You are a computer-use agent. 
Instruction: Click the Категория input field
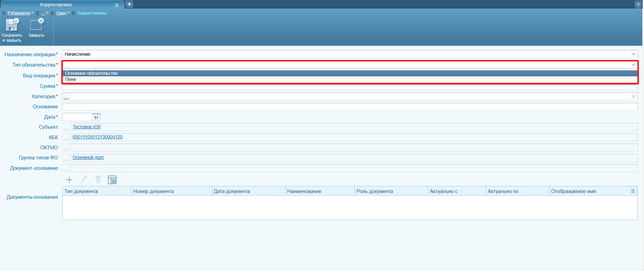(350, 96)
